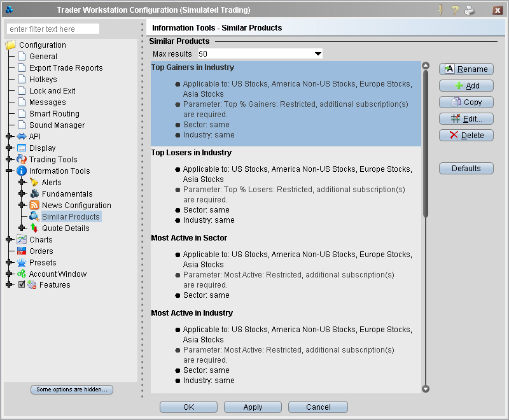Delete the selected entry
Screen dimensions: 509x420
click(466, 136)
